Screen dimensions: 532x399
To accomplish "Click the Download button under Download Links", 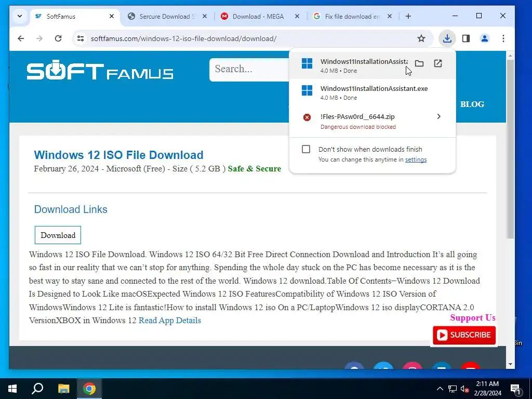I will [x=58, y=235].
